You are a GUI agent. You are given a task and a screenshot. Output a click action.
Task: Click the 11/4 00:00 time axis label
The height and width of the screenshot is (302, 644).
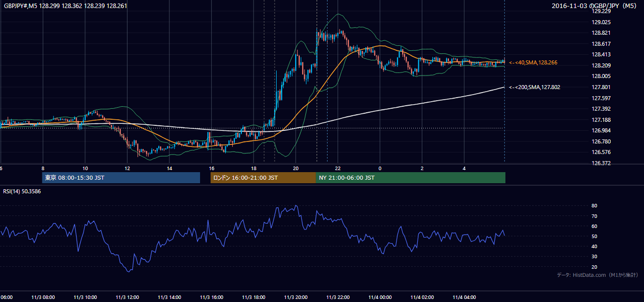[380, 297]
